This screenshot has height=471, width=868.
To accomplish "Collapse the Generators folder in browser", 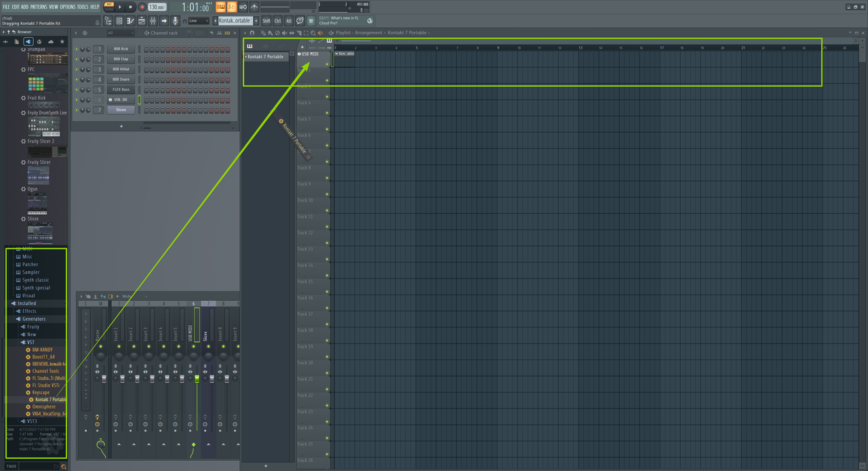I will point(34,319).
